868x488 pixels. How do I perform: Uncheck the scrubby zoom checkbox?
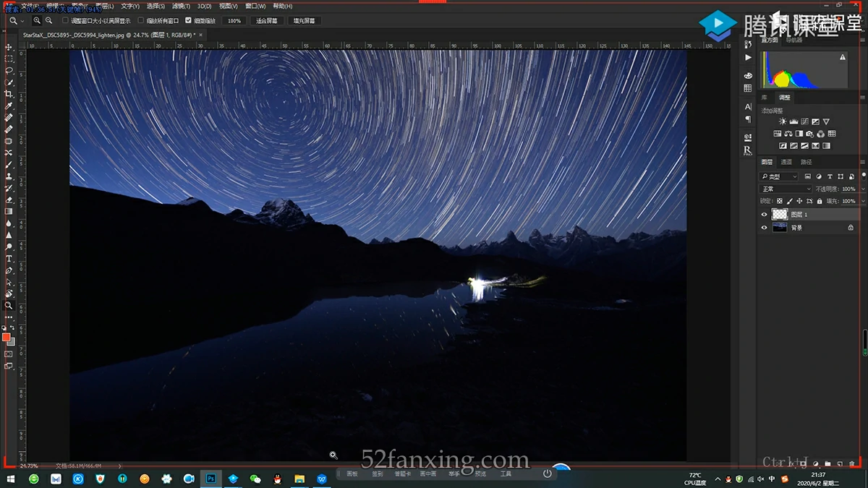click(189, 21)
